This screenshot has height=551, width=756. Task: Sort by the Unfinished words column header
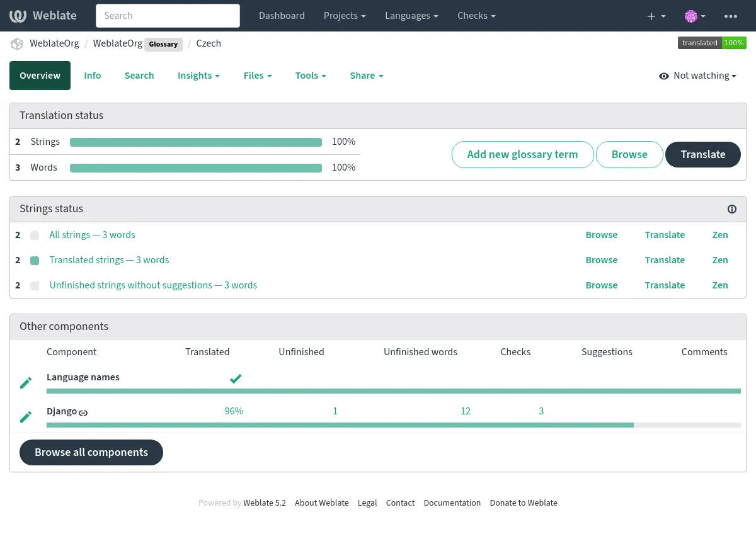[420, 352]
